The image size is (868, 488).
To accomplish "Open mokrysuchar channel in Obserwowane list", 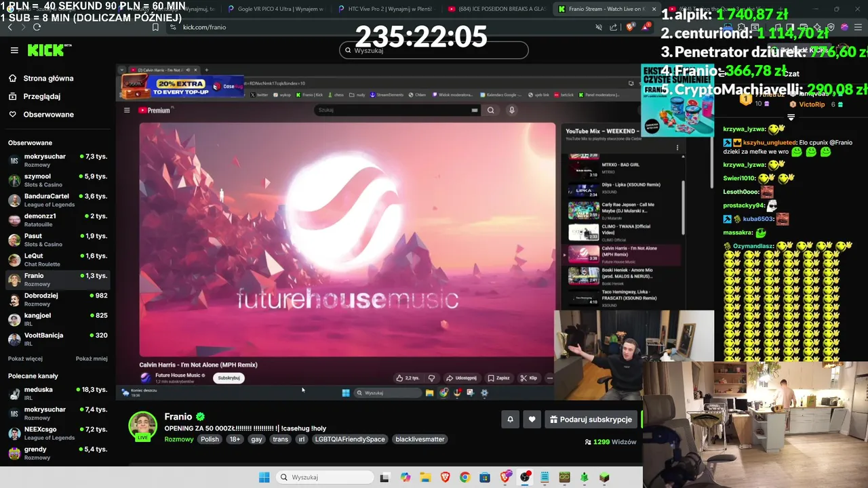I will pos(57,160).
